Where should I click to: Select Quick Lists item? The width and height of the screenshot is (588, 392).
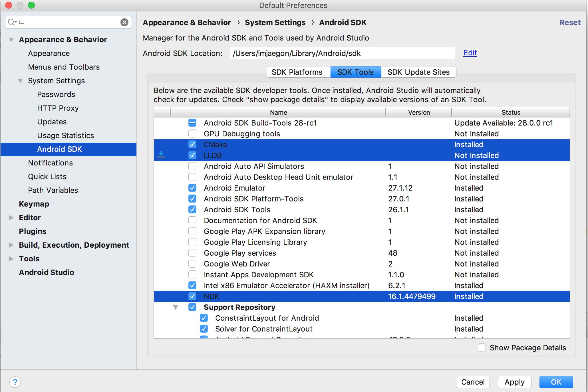pos(47,177)
